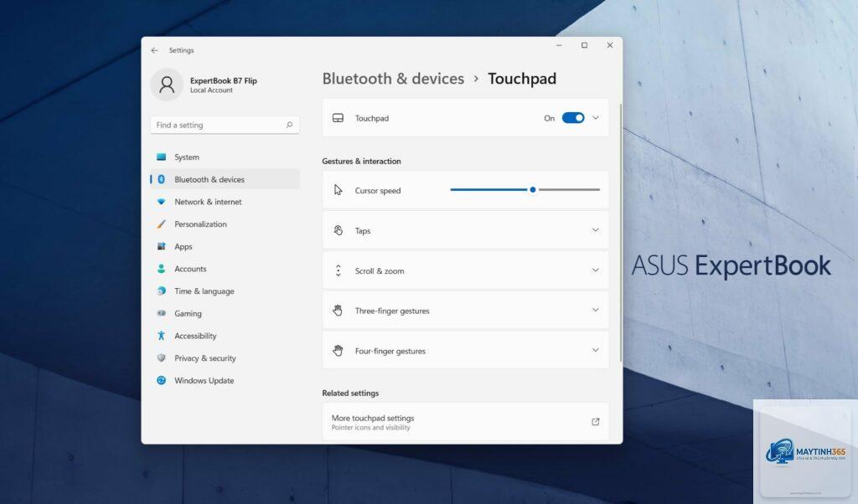Click the Personalization paintbrush icon
The height and width of the screenshot is (504, 858).
click(162, 224)
